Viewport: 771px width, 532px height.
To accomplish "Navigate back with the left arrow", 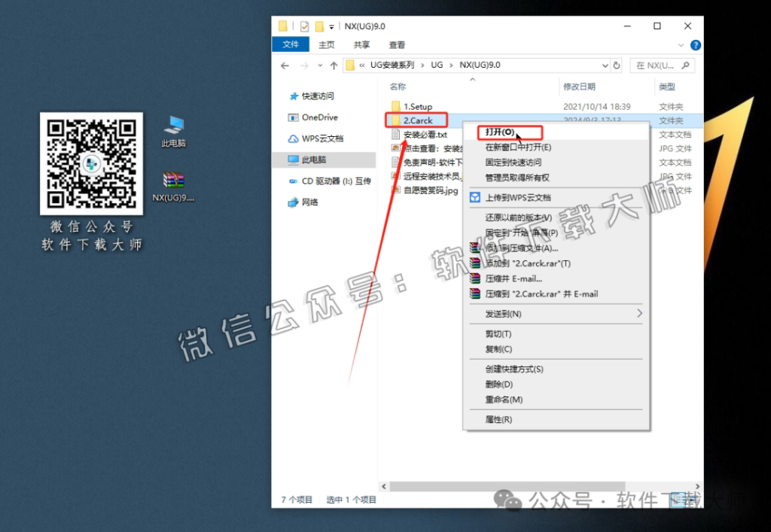I will 285,65.
